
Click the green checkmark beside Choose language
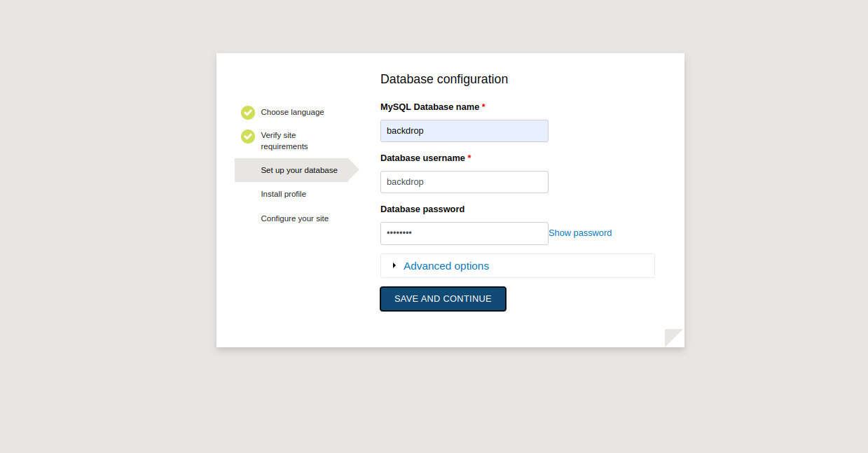pos(248,113)
